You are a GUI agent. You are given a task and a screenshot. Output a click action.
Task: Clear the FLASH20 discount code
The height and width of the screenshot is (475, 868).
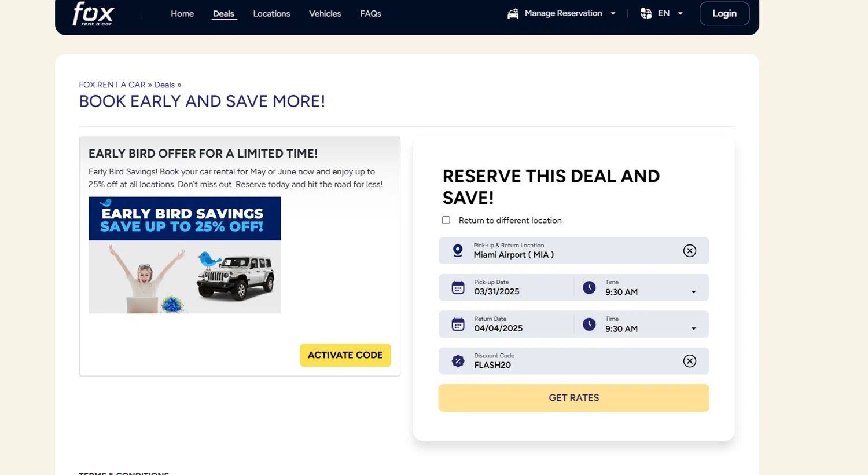pyautogui.click(x=689, y=361)
